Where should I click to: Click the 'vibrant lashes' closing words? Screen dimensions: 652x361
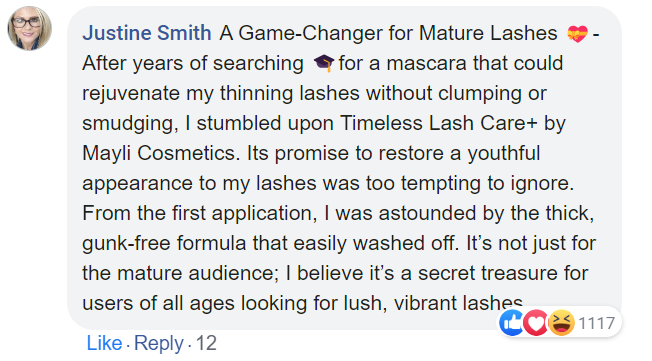pos(458,303)
